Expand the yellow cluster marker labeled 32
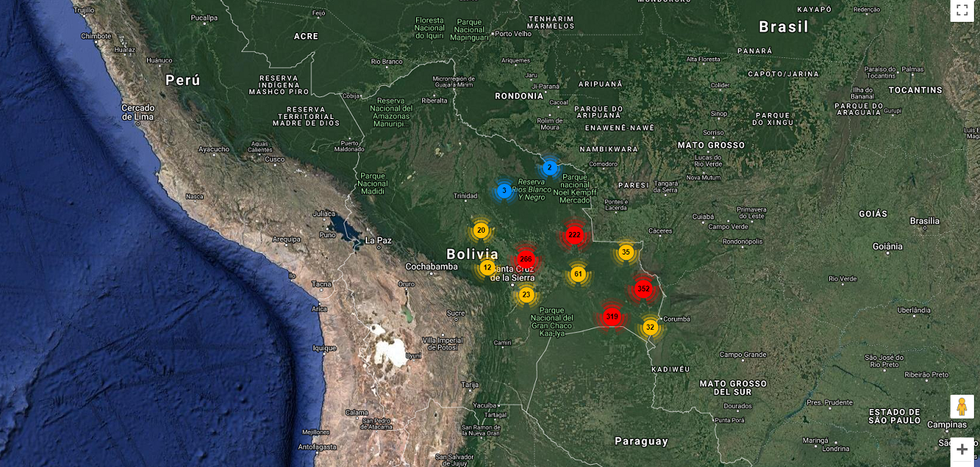This screenshot has width=980, height=467. 650,328
